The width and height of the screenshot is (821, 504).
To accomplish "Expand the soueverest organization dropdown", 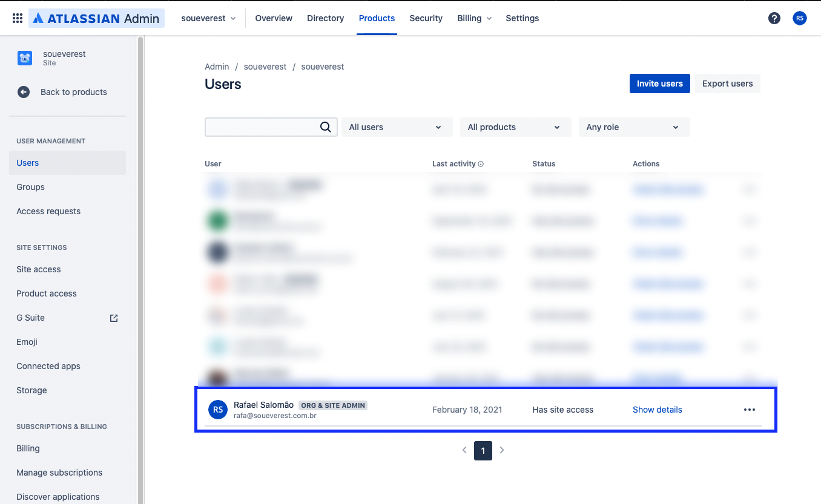I will pos(208,18).
